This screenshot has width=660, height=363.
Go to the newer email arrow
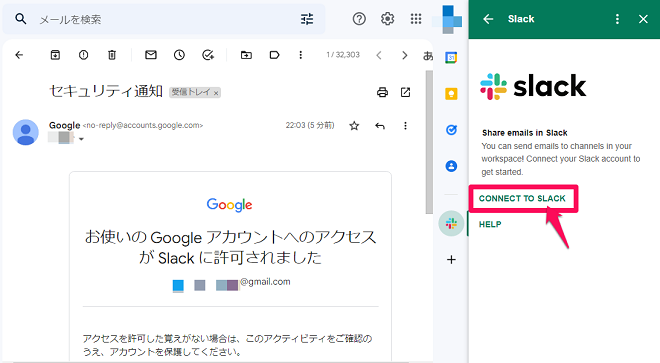click(x=379, y=55)
